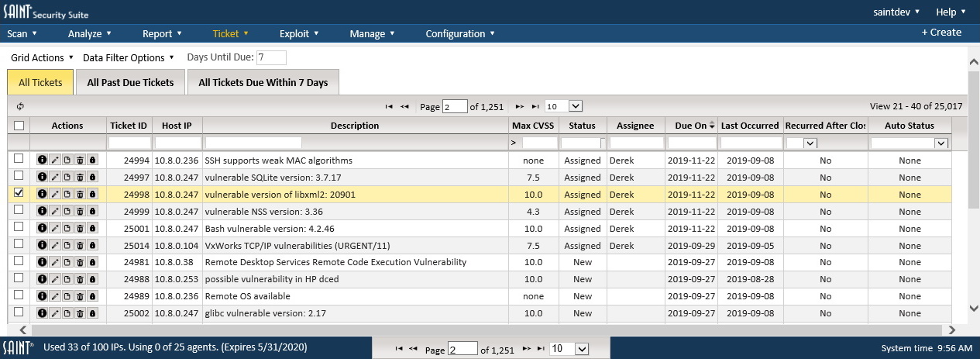Sort by the Due On column

[x=692, y=126]
